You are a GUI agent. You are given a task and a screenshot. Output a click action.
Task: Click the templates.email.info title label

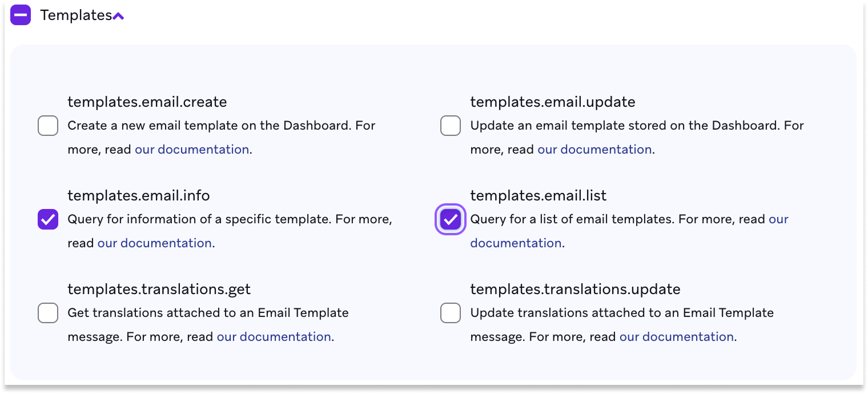point(139,196)
